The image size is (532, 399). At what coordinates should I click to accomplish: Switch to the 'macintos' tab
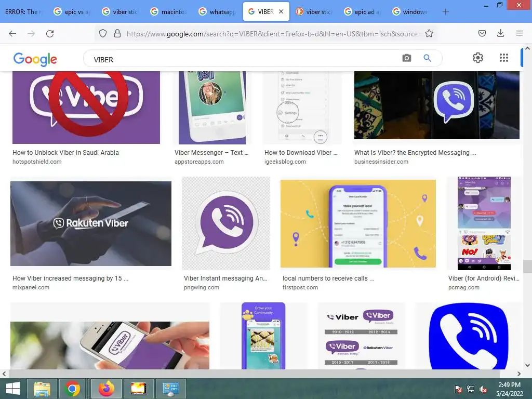[x=169, y=12]
